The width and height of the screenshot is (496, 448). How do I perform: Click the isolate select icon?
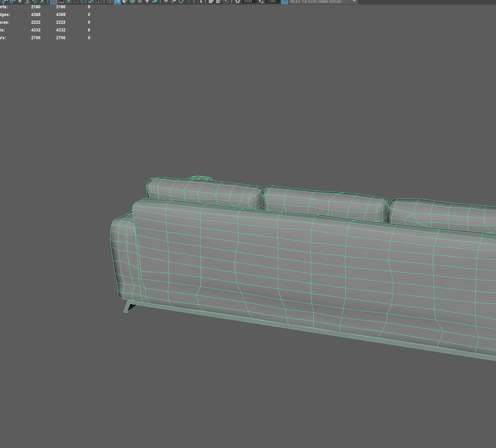click(x=200, y=1)
